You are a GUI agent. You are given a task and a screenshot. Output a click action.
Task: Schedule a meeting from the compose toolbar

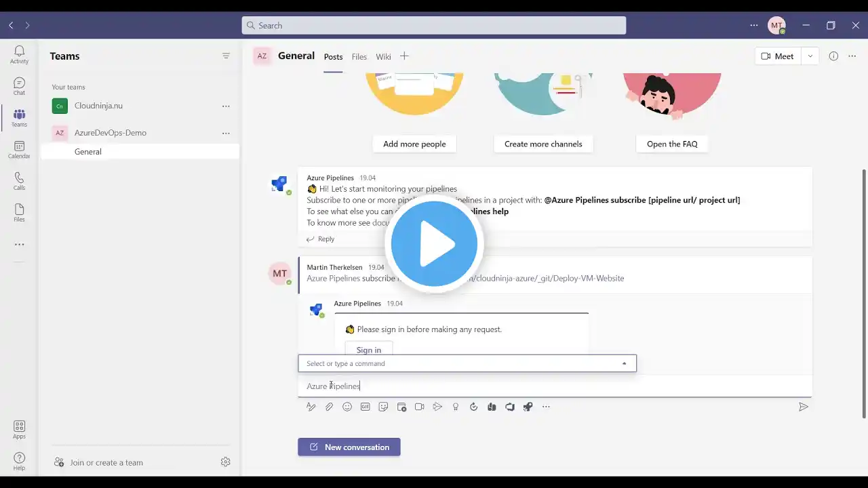[x=401, y=407]
